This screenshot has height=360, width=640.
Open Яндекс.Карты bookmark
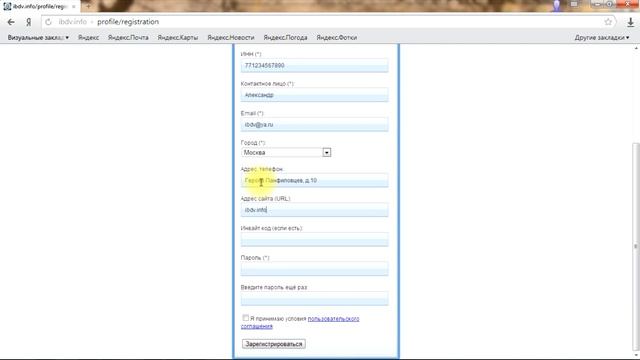click(178, 38)
